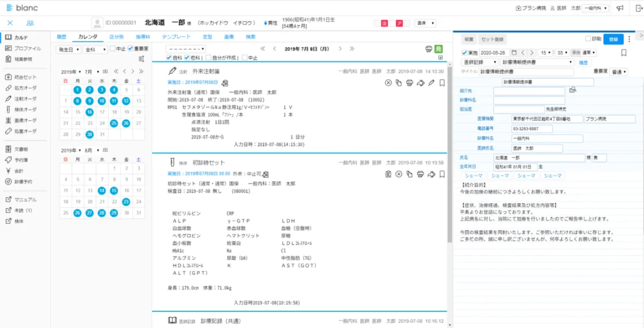Jump to the previous record with the double-left arrow above the chart
This screenshot has width=644, height=328.
point(263,49)
